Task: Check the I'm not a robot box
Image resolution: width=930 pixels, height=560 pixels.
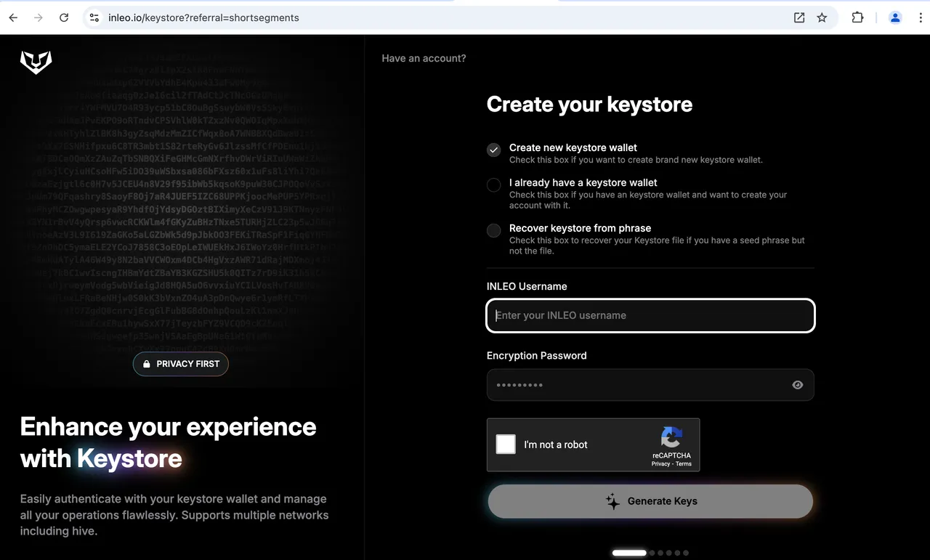Action: [x=506, y=445]
